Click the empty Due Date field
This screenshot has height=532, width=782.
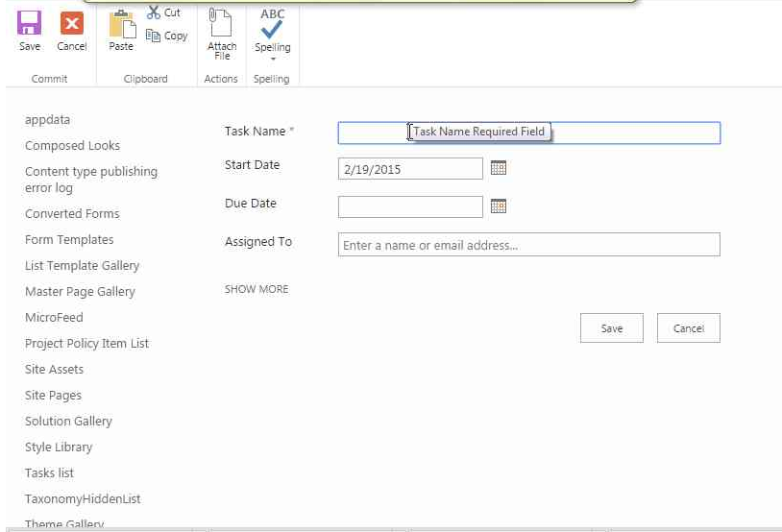click(410, 206)
